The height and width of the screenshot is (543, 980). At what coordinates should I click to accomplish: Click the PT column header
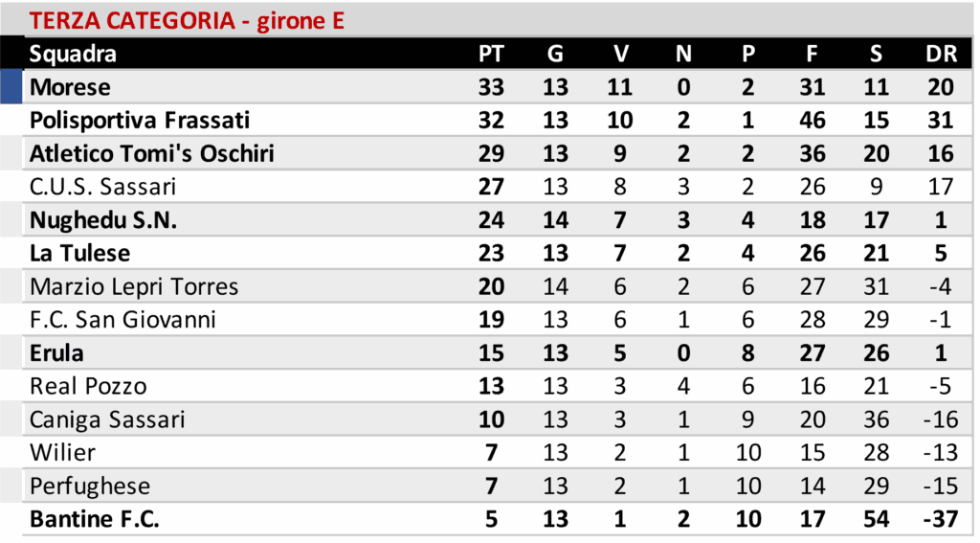(x=491, y=54)
